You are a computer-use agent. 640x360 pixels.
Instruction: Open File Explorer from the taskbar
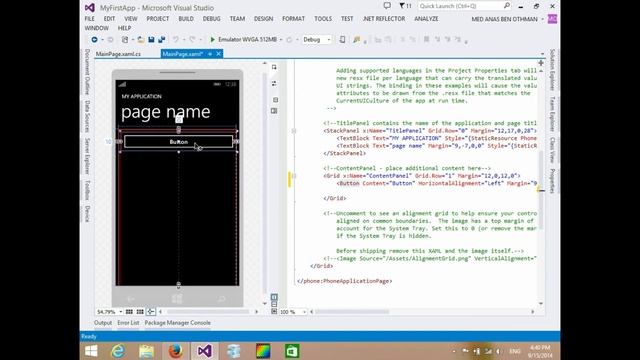[x=147, y=351]
